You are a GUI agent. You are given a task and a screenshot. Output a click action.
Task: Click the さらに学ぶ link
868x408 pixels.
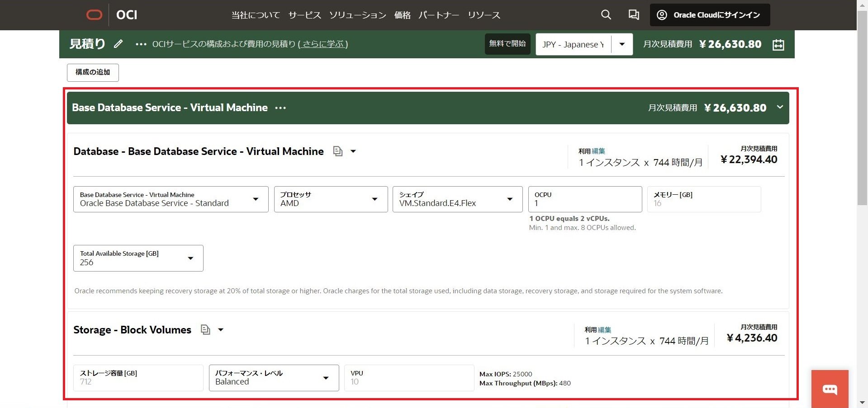323,44
